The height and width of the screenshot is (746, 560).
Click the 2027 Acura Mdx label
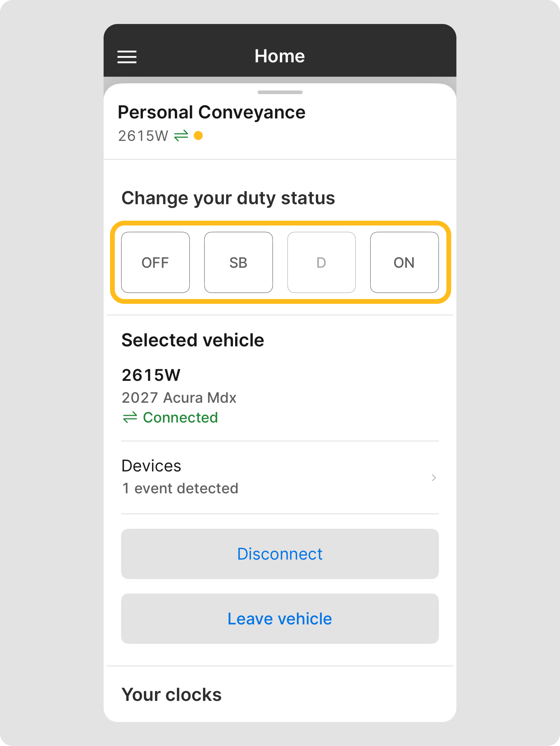[179, 398]
